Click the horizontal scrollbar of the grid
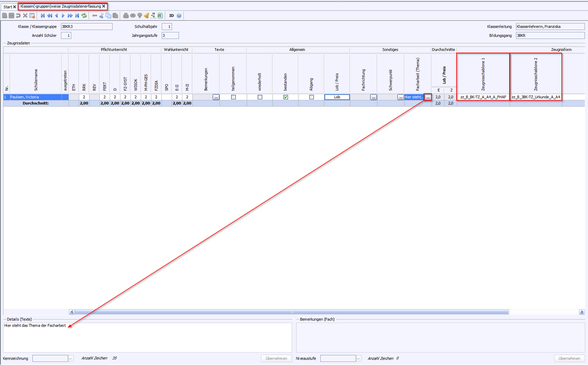The width and height of the screenshot is (588, 365). coord(291,312)
